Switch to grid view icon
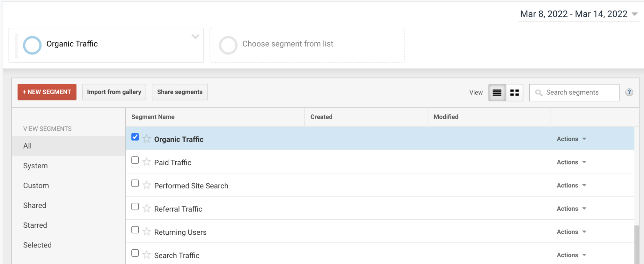Image resolution: width=644 pixels, height=264 pixels. pos(514,92)
